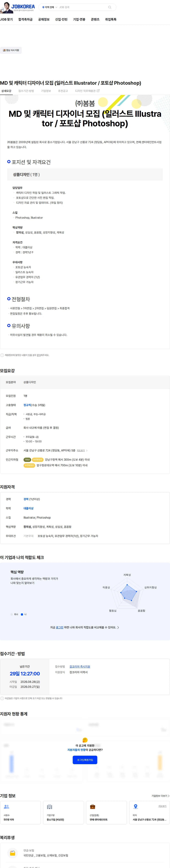Click the 서울 강남구 선릉로 724 address text
Image resolution: width=170 pixels, height=868 pixels.
coord(49,450)
